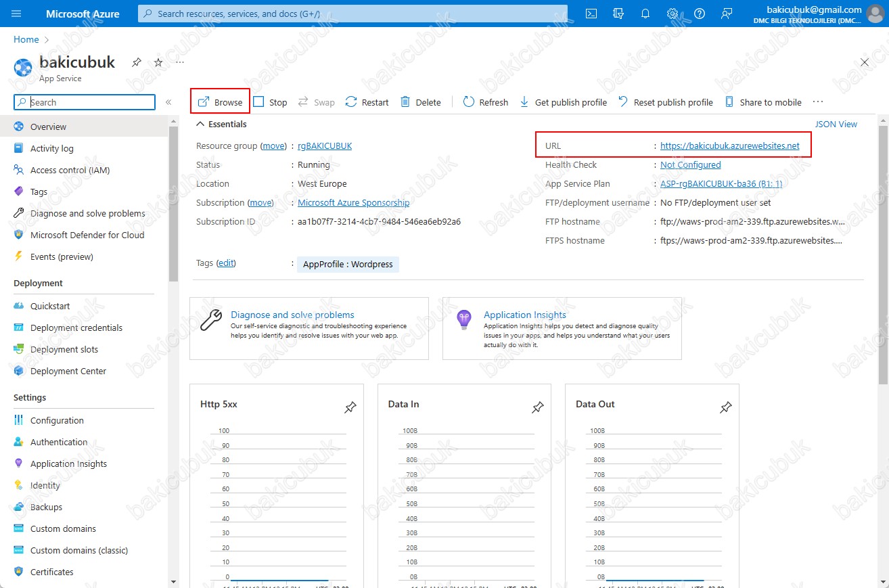Image resolution: width=889 pixels, height=588 pixels.
Task: Stop the web app
Action: pos(270,102)
